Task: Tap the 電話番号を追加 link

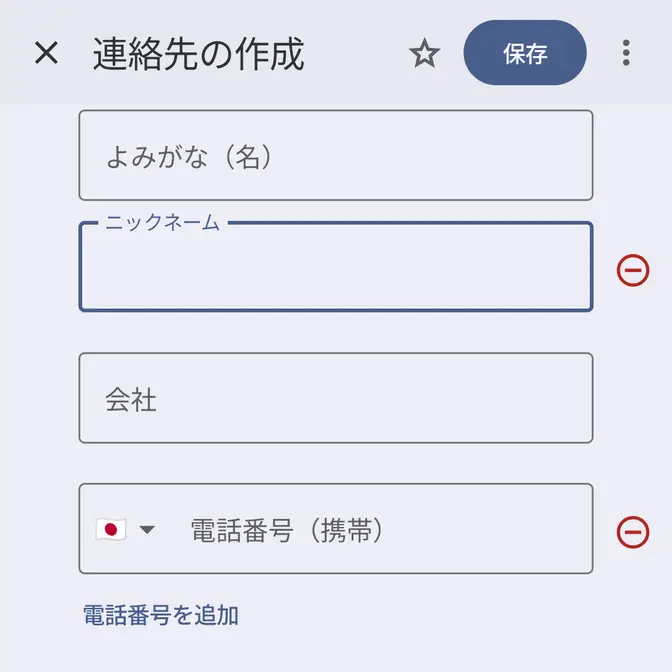Action: 161,615
